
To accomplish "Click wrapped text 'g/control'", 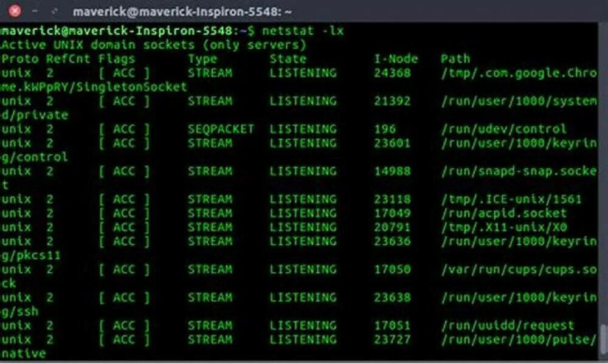I will [x=34, y=157].
